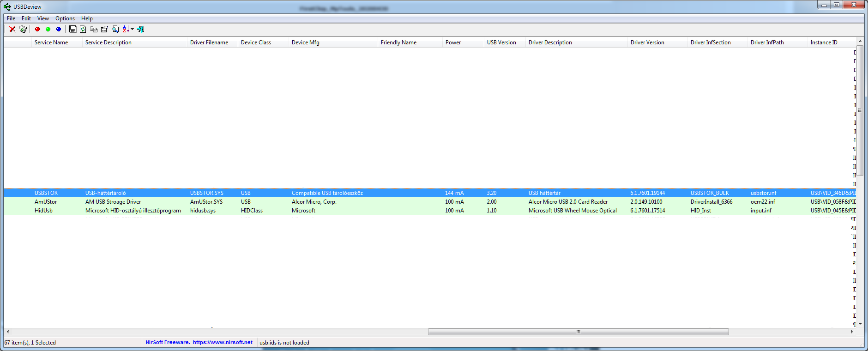868x351 pixels.
Task: Click the Driver Description column header
Action: coord(577,42)
